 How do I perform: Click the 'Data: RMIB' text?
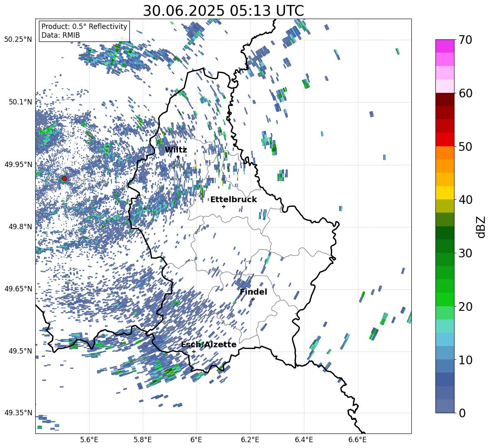(61, 35)
